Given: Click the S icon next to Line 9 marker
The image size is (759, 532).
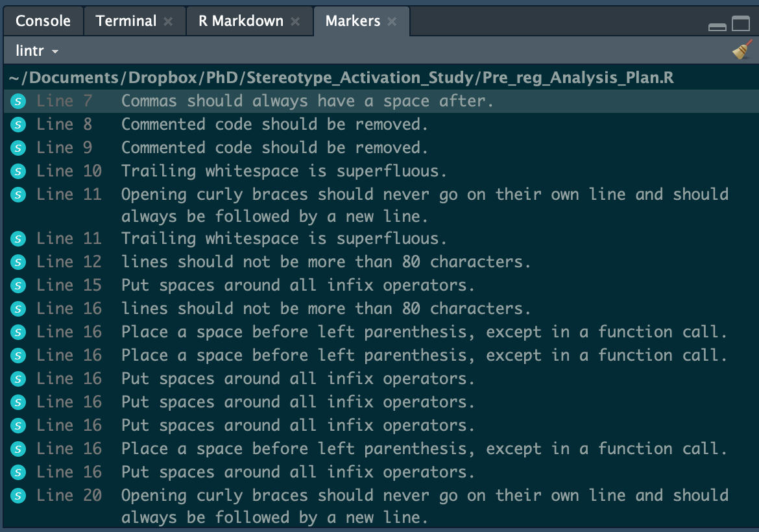Looking at the screenshot, I should pyautogui.click(x=18, y=147).
